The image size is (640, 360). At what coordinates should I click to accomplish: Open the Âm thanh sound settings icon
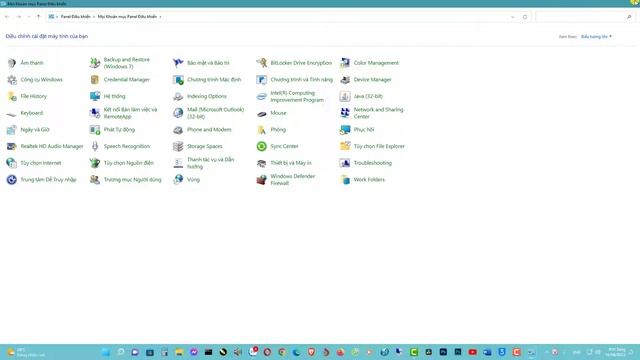(11, 63)
